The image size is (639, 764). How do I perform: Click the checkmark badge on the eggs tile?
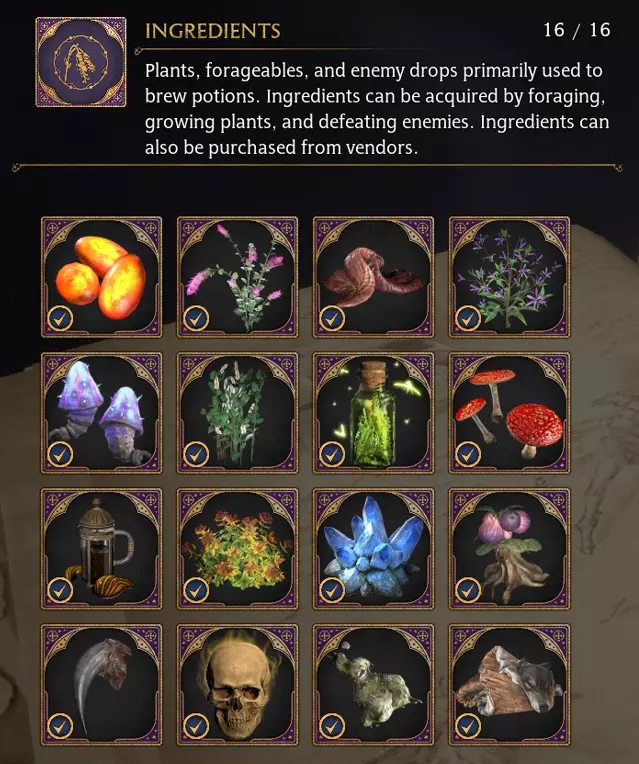coord(60,319)
